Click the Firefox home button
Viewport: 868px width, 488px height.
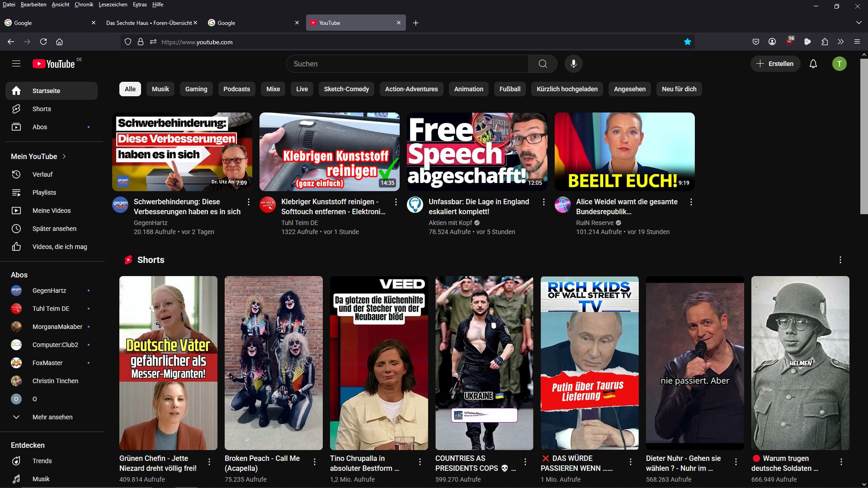[x=59, y=42]
